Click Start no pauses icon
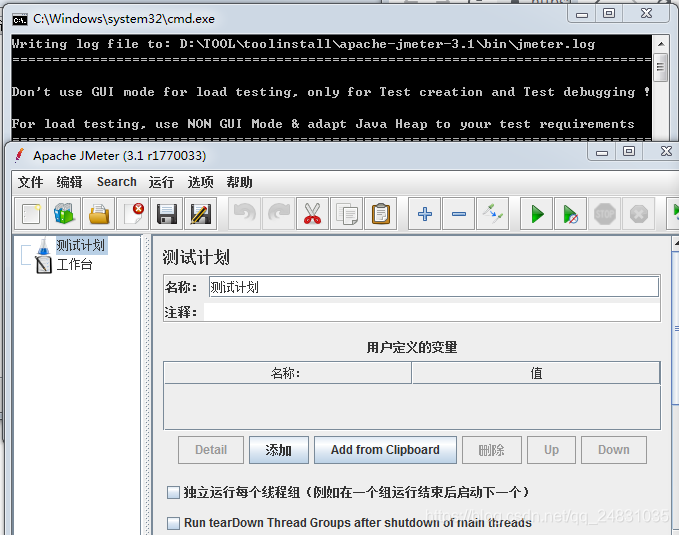The image size is (679, 535). point(571,214)
